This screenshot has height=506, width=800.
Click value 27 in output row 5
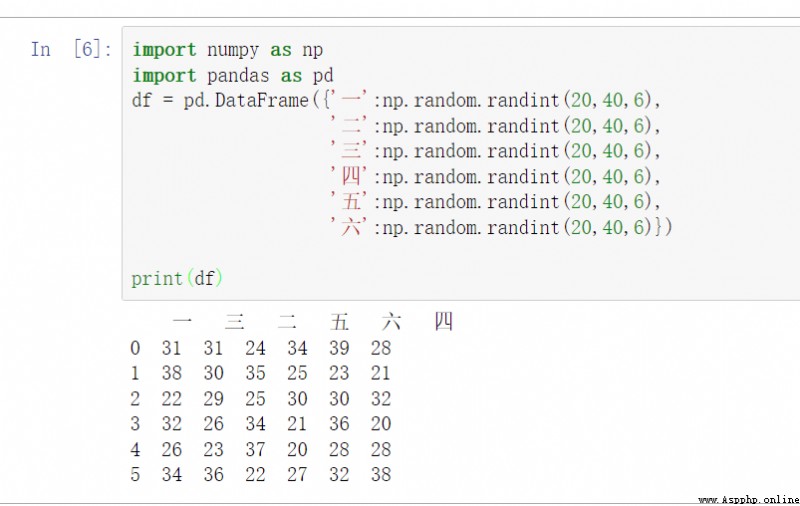tap(297, 474)
